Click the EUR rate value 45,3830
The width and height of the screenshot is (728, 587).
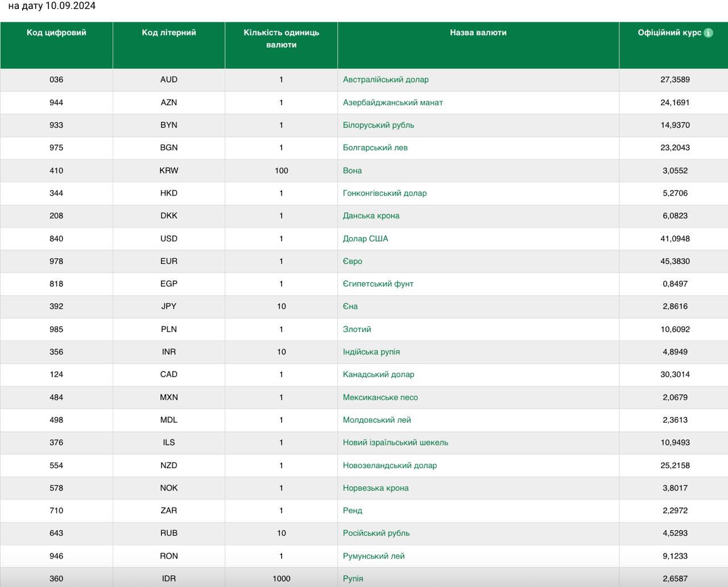[675, 261]
